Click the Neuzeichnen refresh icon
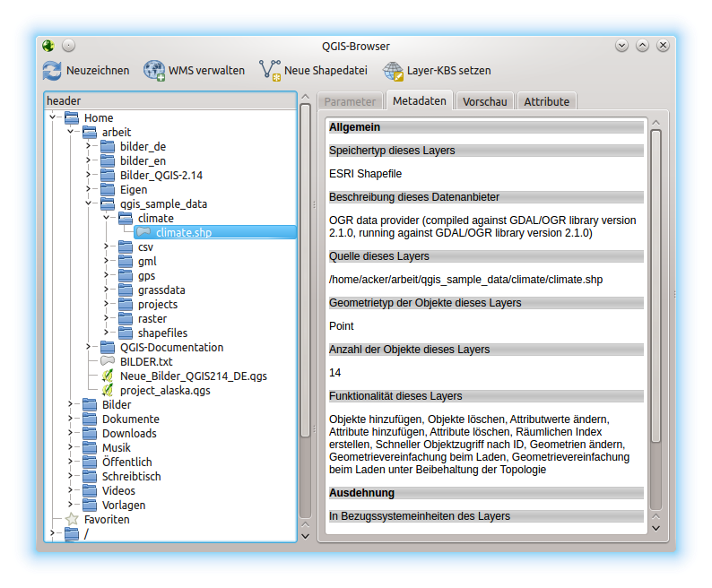Viewport: 712px width, 588px height. click(52, 70)
